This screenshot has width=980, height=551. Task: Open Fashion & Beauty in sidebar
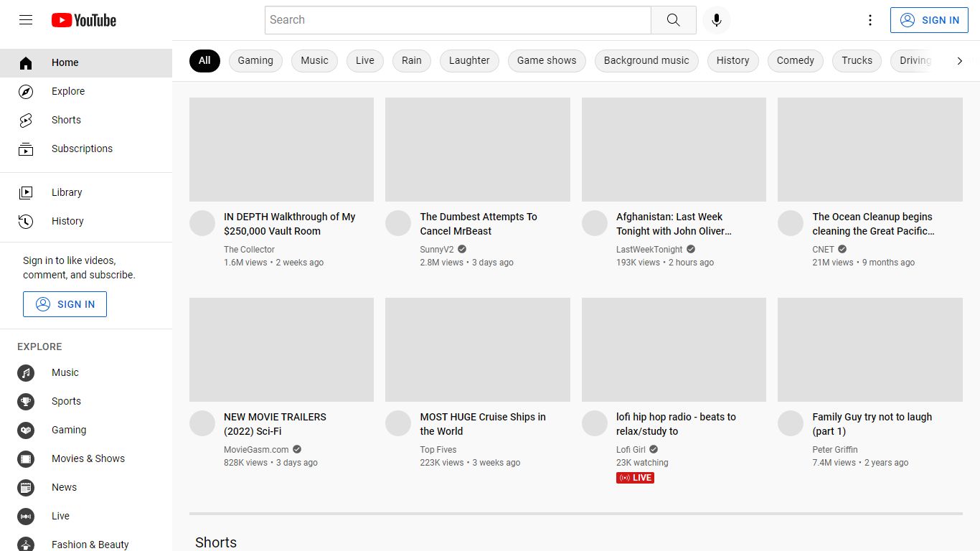click(x=86, y=544)
